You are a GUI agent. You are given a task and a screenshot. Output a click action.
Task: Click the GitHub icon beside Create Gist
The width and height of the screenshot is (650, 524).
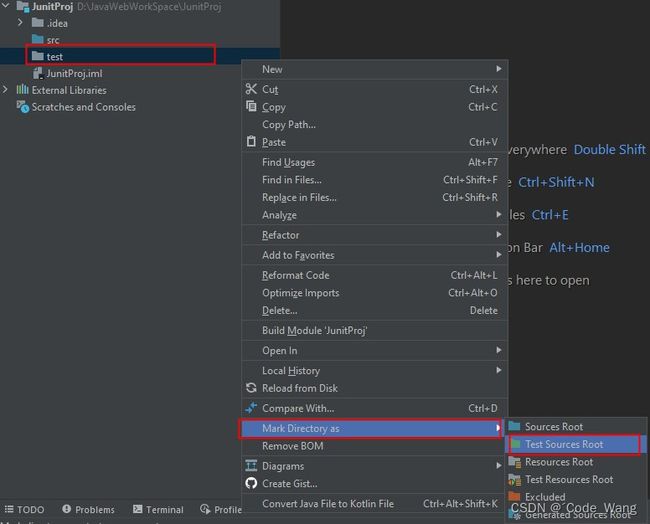point(251,483)
